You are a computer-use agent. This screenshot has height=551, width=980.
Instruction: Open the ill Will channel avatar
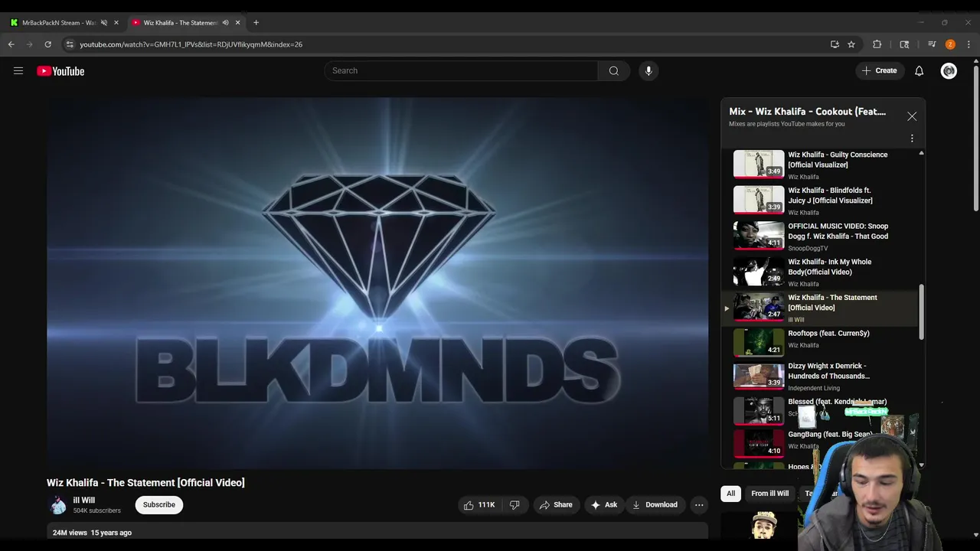click(57, 504)
